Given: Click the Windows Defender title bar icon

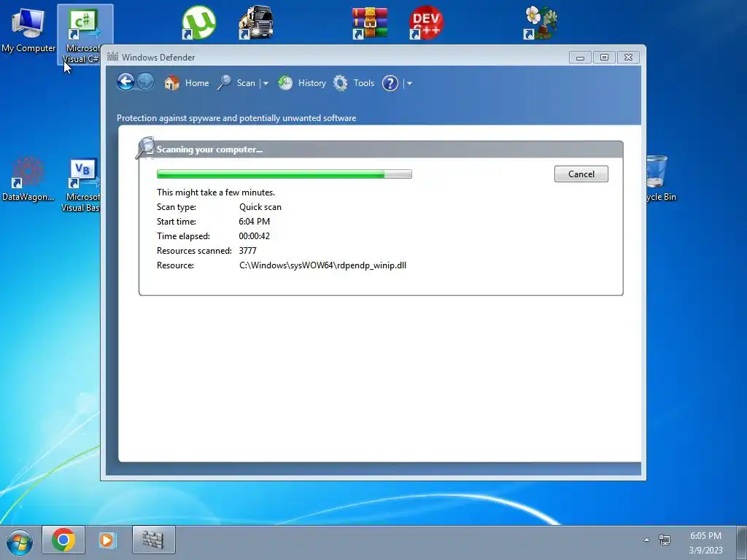Looking at the screenshot, I should pyautogui.click(x=112, y=57).
